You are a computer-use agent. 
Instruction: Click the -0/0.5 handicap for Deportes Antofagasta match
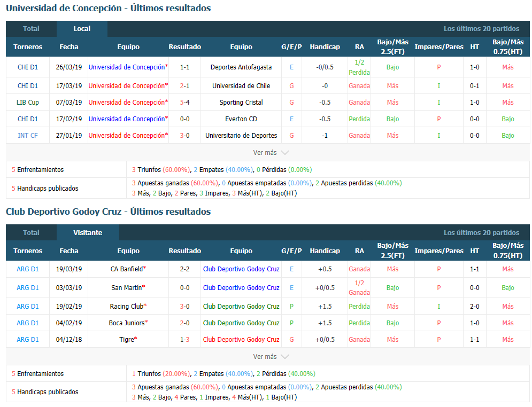click(x=325, y=67)
